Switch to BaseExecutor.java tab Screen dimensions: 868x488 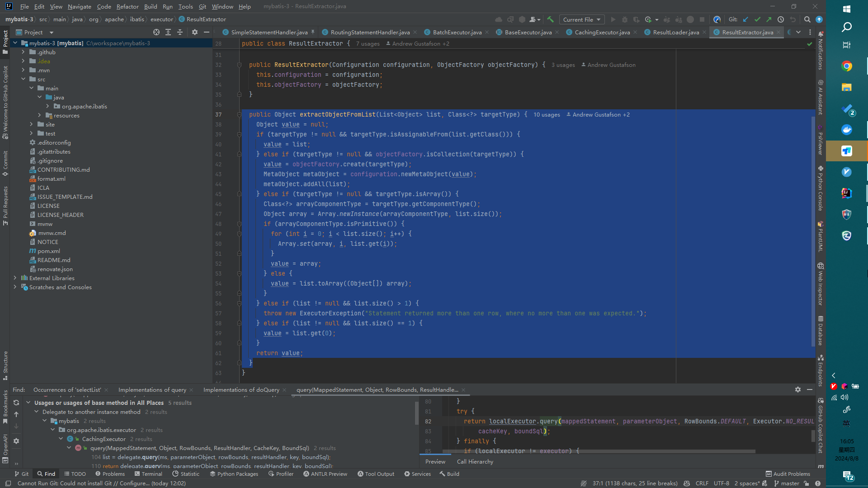click(528, 32)
